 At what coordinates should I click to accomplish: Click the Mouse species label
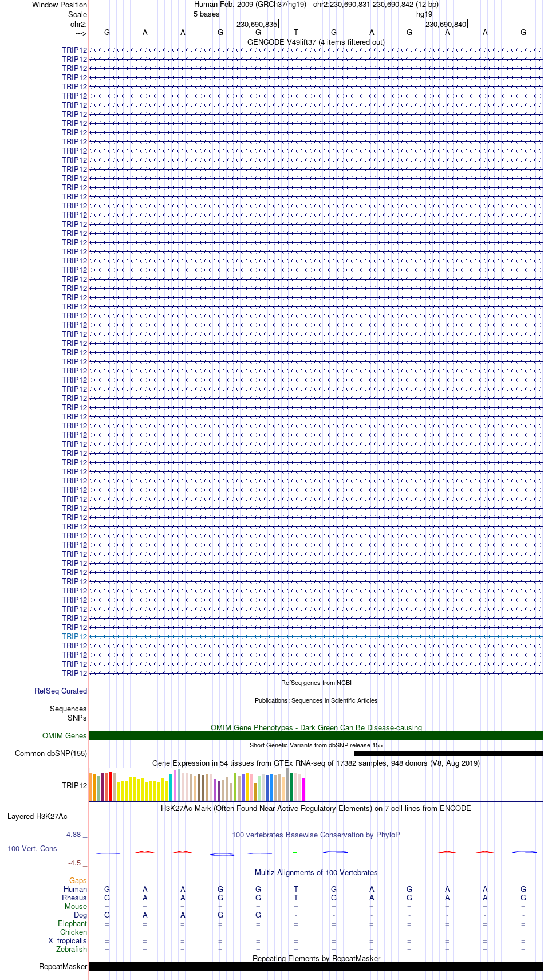pos(76,906)
